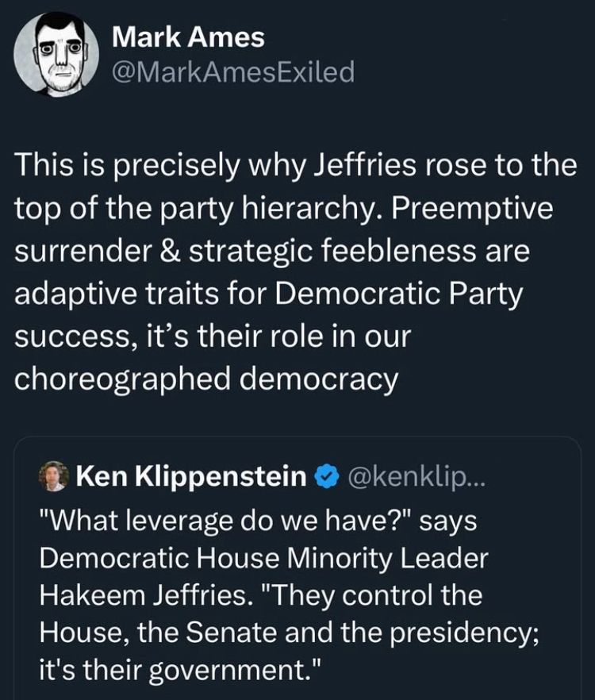The width and height of the screenshot is (595, 700).
Task: Click "Democratic Party" in the main tweet
Action: (x=398, y=294)
